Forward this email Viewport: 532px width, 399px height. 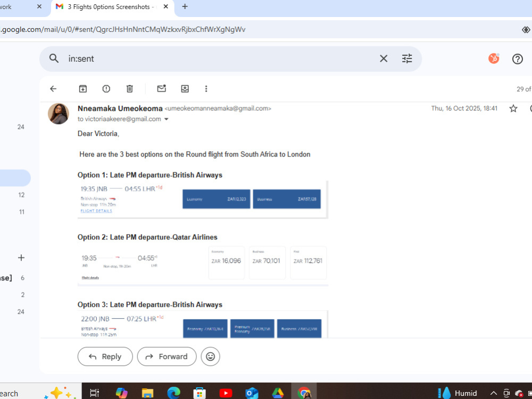click(167, 356)
